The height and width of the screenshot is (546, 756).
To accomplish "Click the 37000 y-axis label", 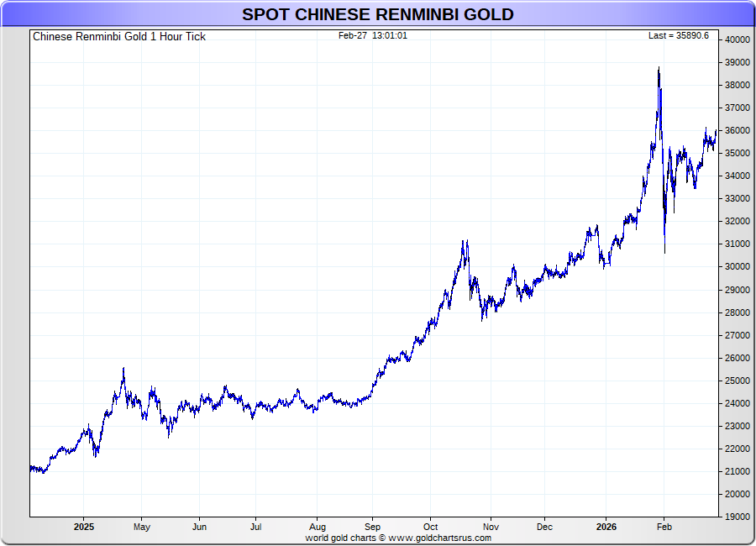I will [738, 108].
